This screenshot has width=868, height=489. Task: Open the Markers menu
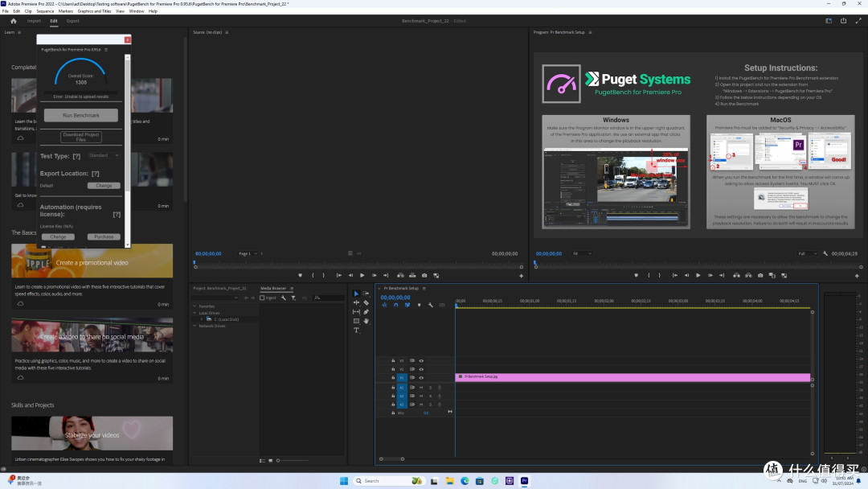(65, 11)
